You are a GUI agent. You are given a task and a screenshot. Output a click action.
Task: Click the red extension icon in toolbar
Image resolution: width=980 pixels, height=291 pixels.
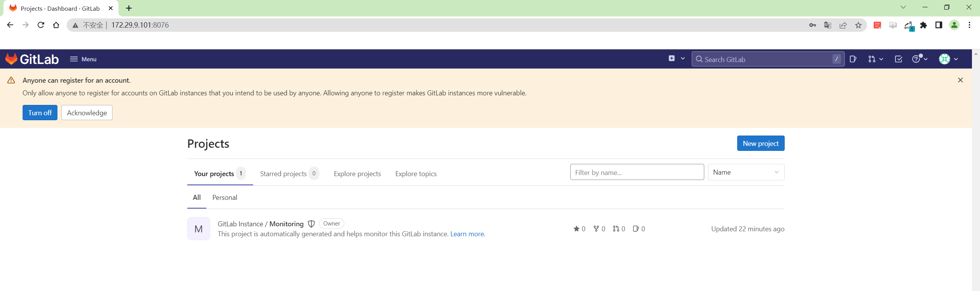tap(877, 25)
